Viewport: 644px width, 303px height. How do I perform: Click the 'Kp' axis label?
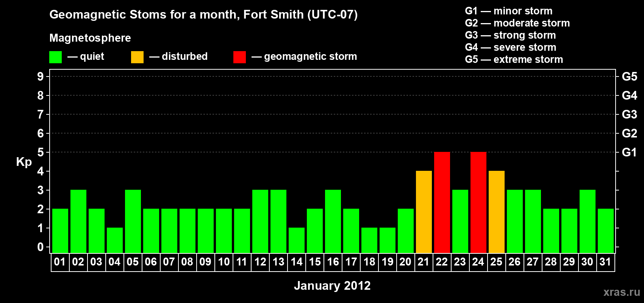coord(24,162)
